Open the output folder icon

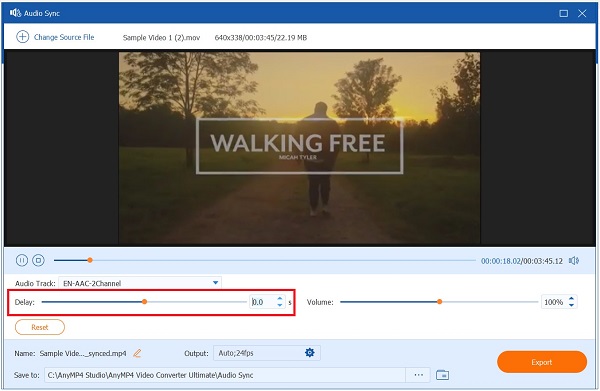pyautogui.click(x=442, y=375)
